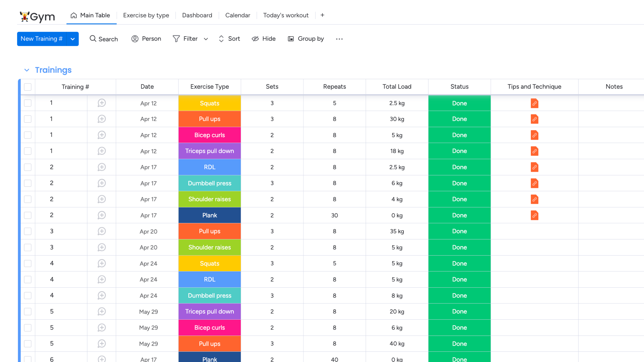Open linked file icon in Plank Apr 17 row

pos(534,215)
